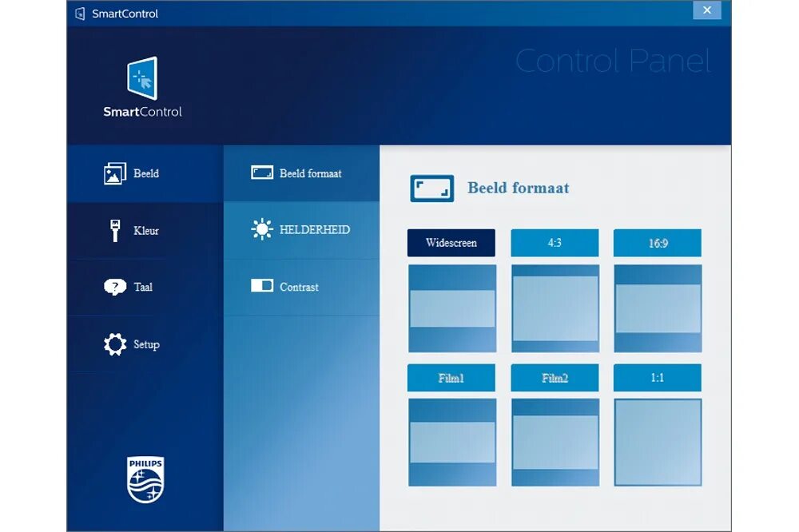The width and height of the screenshot is (799, 532).
Task: Click the Film1 preview thumbnail
Action: coord(452,443)
